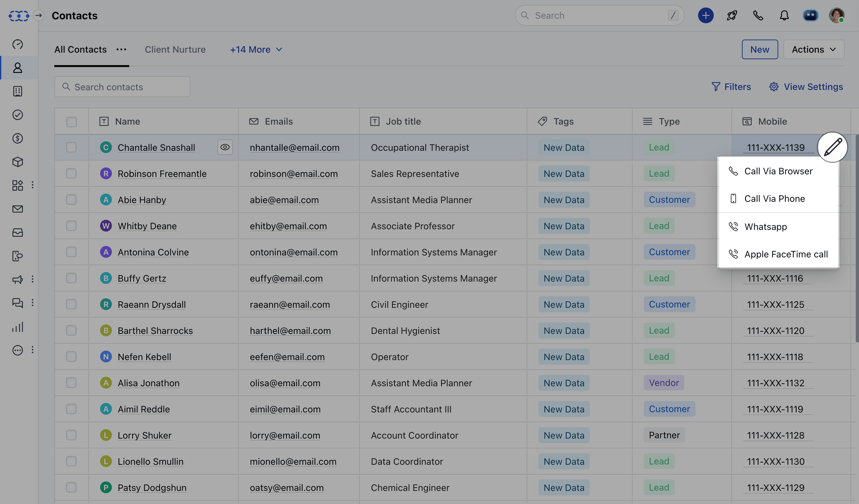
Task: Click the Search contacts field
Action: coord(122,87)
